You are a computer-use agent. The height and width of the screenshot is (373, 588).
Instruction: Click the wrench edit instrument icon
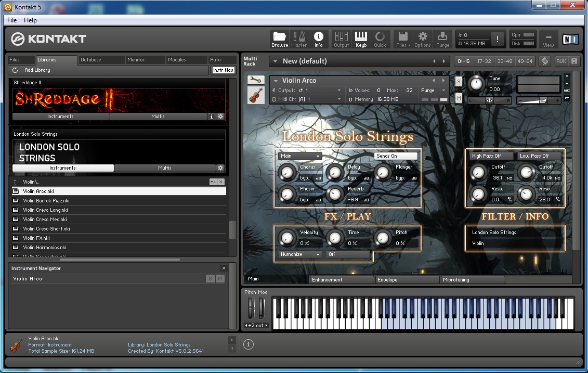pyautogui.click(x=256, y=80)
